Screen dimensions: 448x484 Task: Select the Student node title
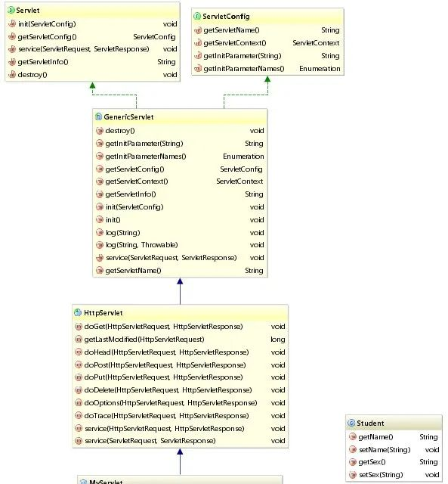point(370,423)
